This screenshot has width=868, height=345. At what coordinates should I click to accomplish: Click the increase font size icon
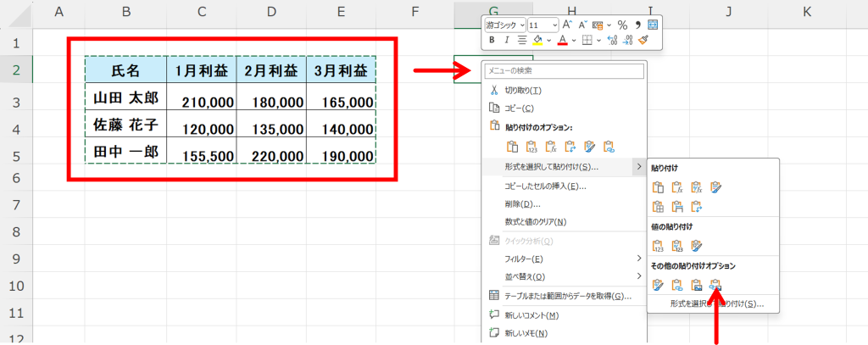coord(567,25)
